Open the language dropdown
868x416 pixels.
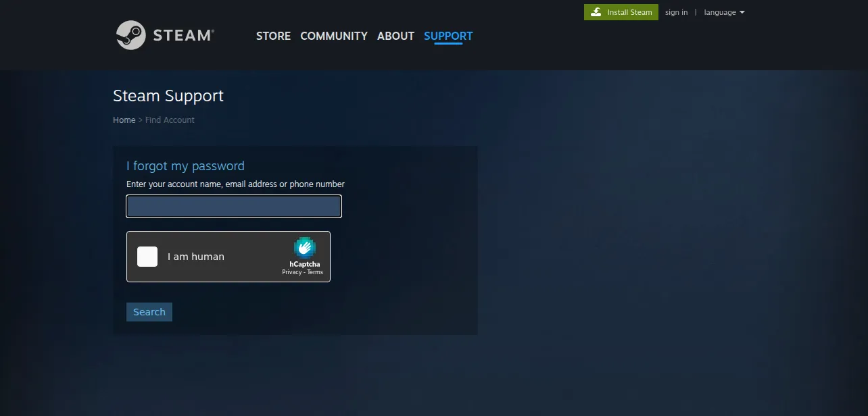(724, 12)
